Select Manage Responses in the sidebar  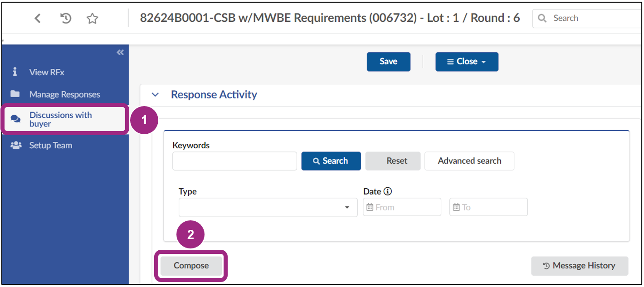click(64, 94)
